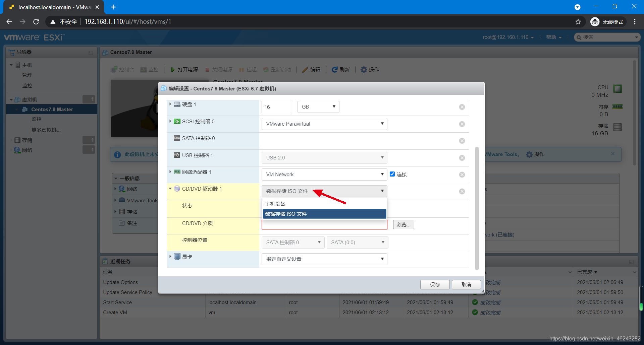Open the USB 2.0 controller dropdown
The height and width of the screenshot is (345, 644).
(324, 158)
